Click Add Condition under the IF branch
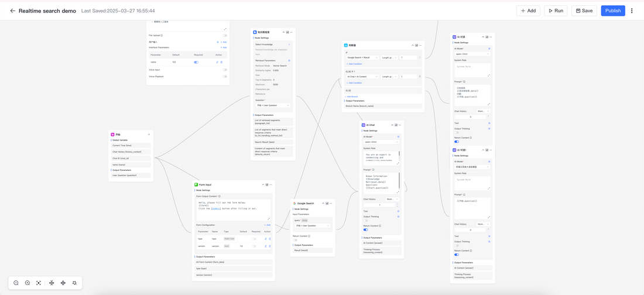The width and height of the screenshot is (644, 295). pyautogui.click(x=354, y=64)
